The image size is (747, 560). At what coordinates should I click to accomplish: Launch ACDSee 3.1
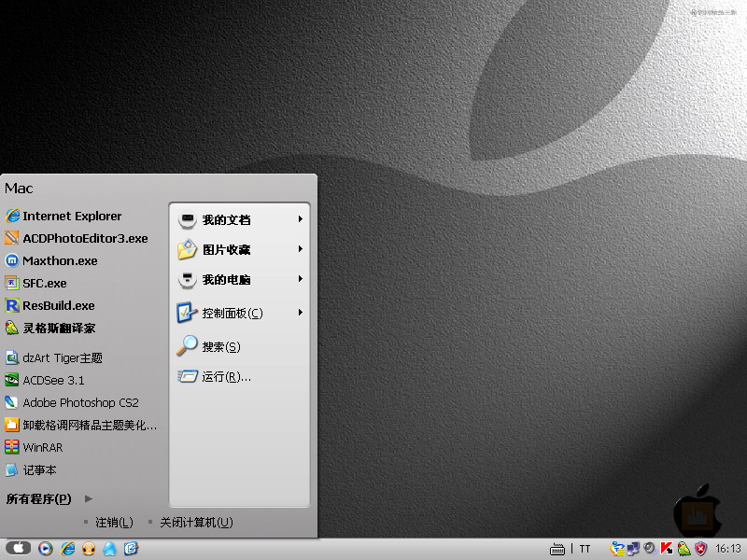tap(44, 381)
